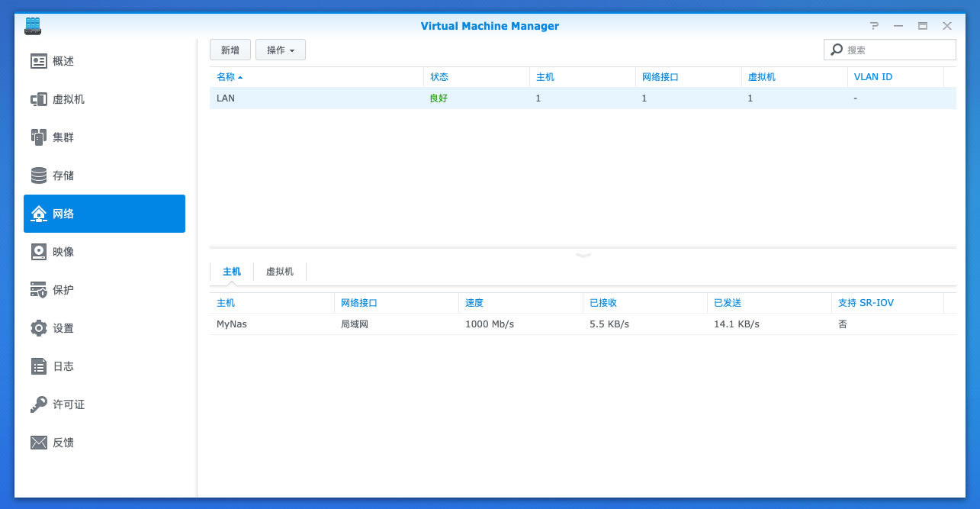The height and width of the screenshot is (509, 980).
Task: Select the 主机 tab in details panel
Action: 231,272
